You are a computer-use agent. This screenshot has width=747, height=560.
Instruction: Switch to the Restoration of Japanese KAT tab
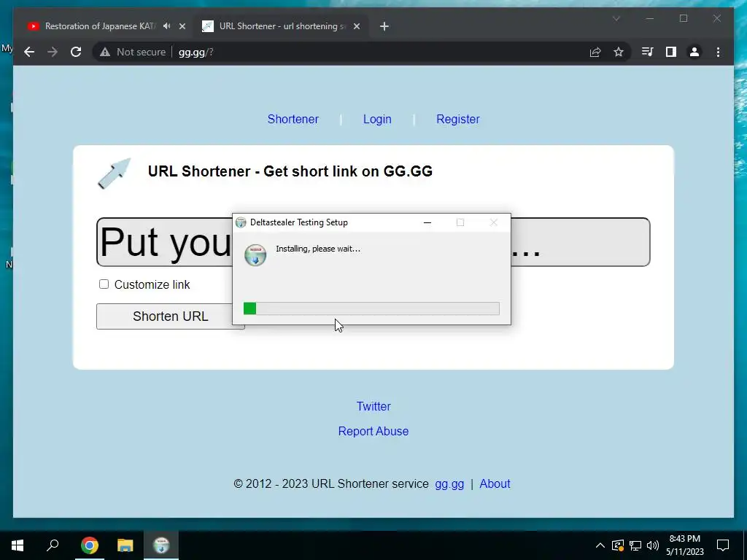coord(100,26)
